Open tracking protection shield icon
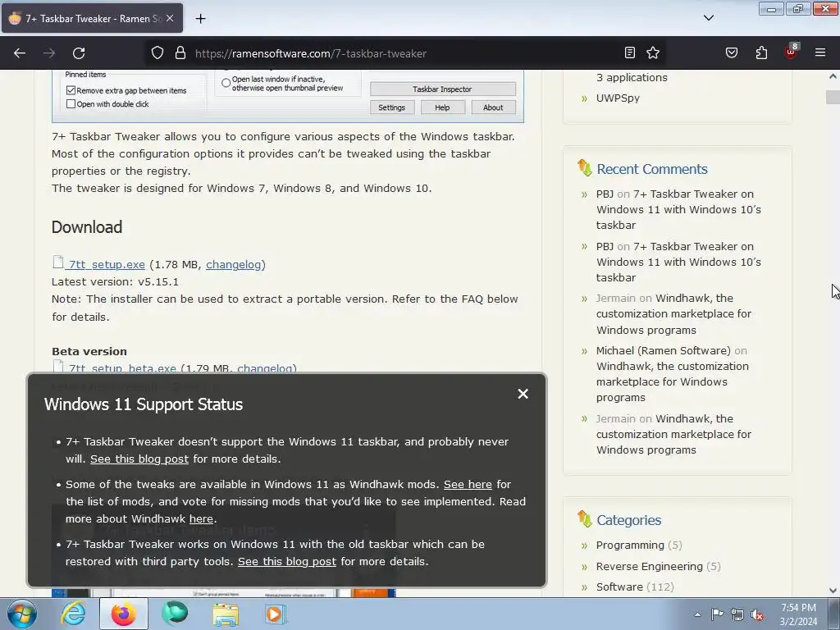The height and width of the screenshot is (630, 840). (x=157, y=53)
